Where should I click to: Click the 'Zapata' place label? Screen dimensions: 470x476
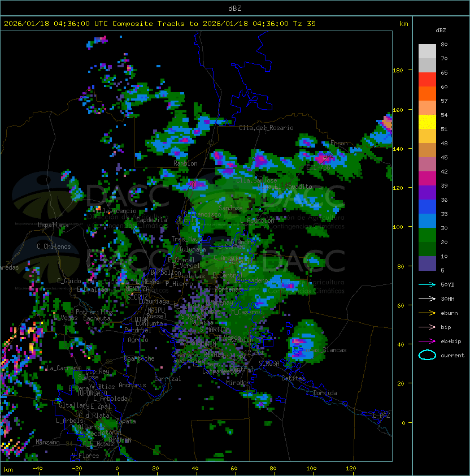(x=125, y=421)
